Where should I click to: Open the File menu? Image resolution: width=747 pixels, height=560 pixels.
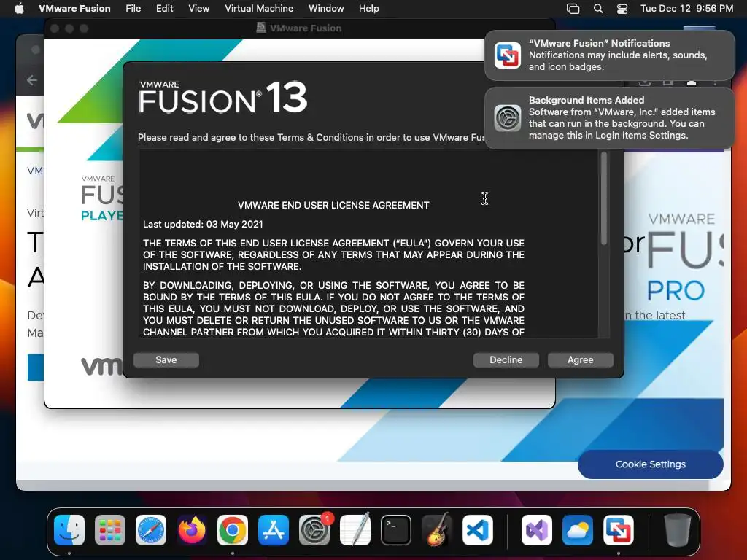click(133, 8)
